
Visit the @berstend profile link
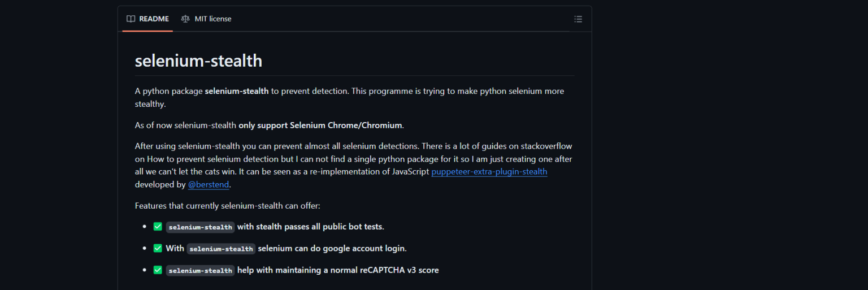(x=209, y=185)
